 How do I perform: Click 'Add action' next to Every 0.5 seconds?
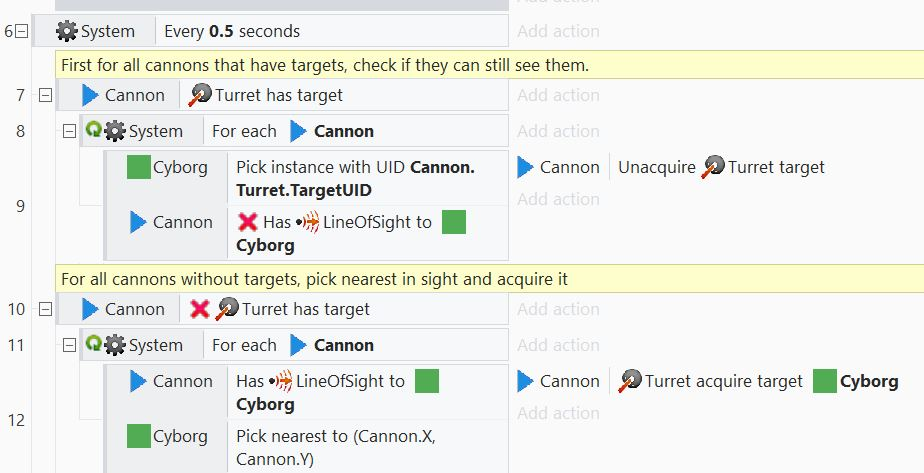(x=558, y=31)
